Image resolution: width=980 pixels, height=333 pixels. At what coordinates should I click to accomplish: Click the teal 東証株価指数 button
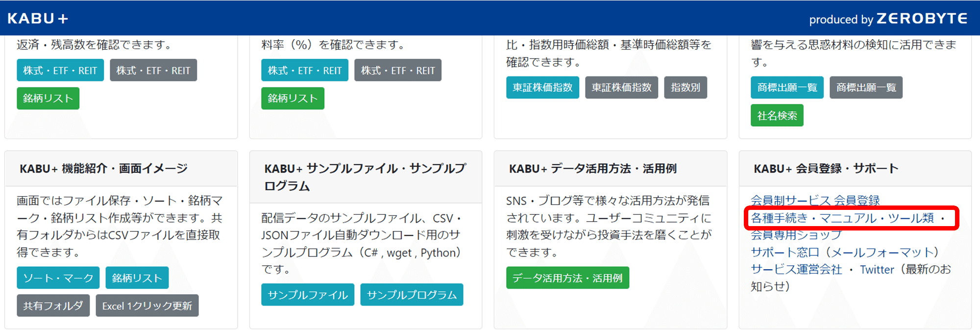542,87
